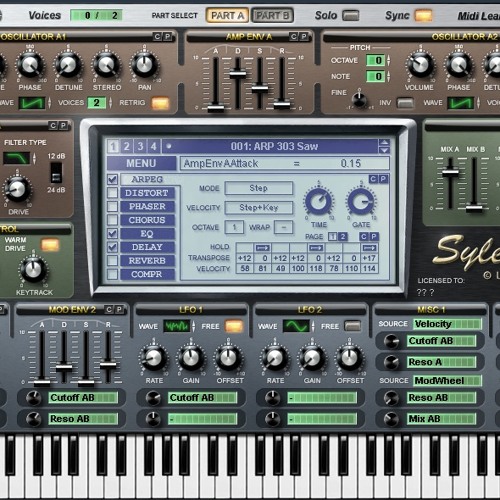Enable the DISTORT effect checkbox
Image resolution: width=500 pixels, height=500 pixels.
click(x=112, y=193)
